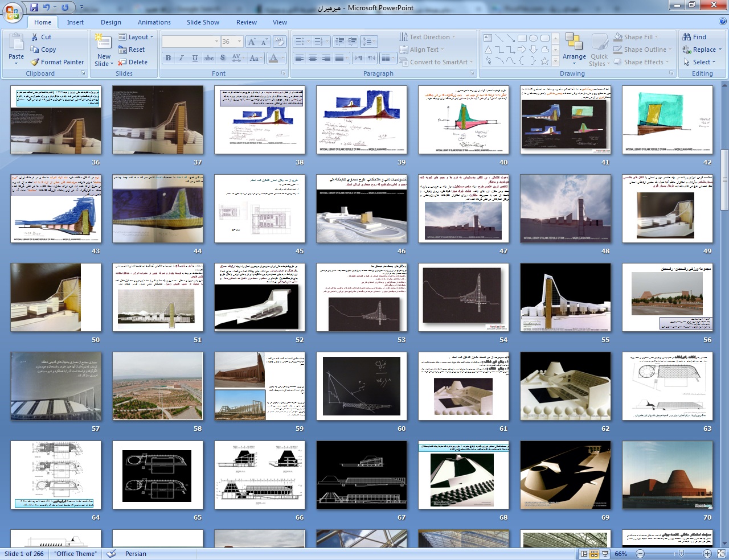This screenshot has height=560, width=729.
Task: Open the Shape Effects menu
Action: (x=641, y=62)
